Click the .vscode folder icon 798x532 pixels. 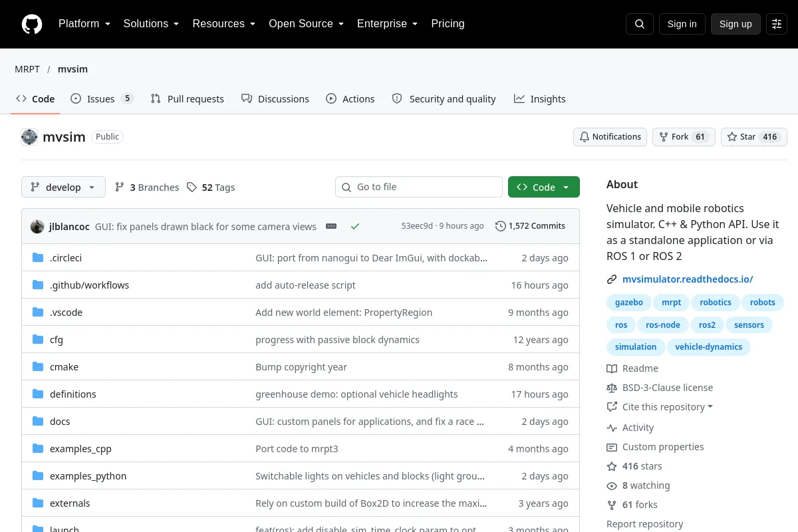pyautogui.click(x=38, y=313)
